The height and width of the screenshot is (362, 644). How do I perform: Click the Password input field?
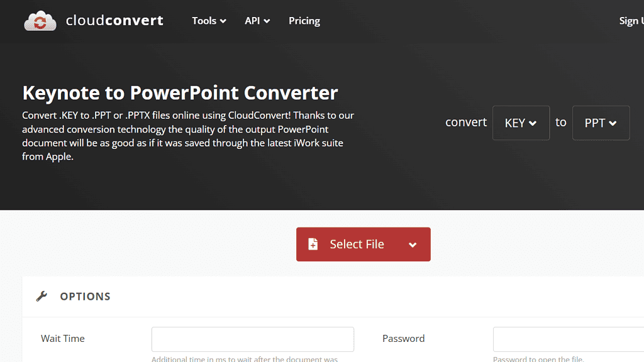569,339
